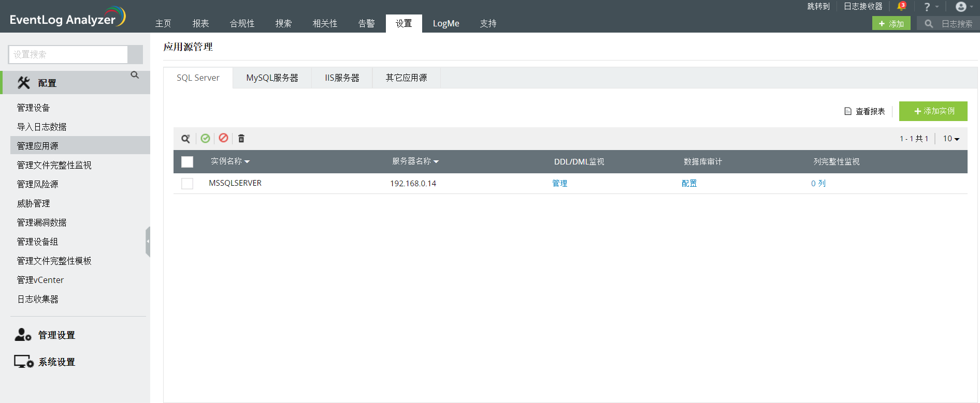Open the LogMe tab
This screenshot has width=980, height=403.
pyautogui.click(x=446, y=23)
